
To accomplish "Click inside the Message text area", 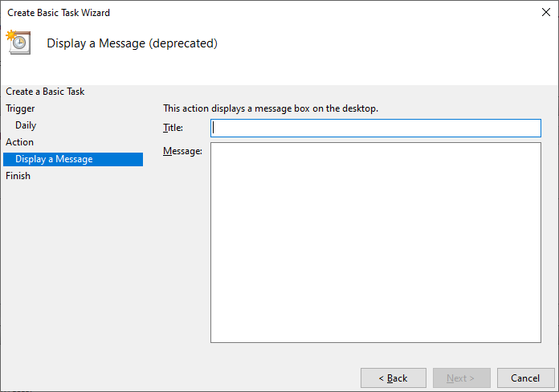I will coord(376,243).
